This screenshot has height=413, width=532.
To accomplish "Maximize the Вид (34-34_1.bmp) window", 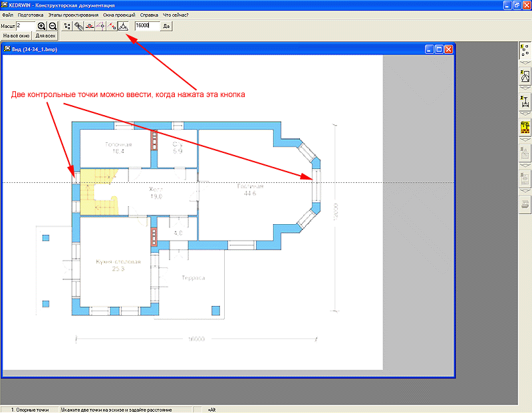I will 439,49.
